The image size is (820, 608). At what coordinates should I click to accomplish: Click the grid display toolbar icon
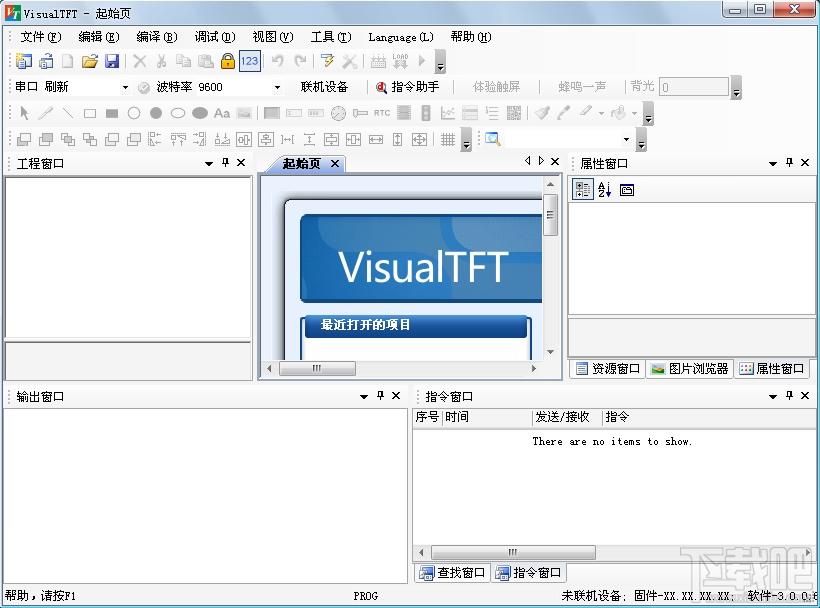coord(448,140)
